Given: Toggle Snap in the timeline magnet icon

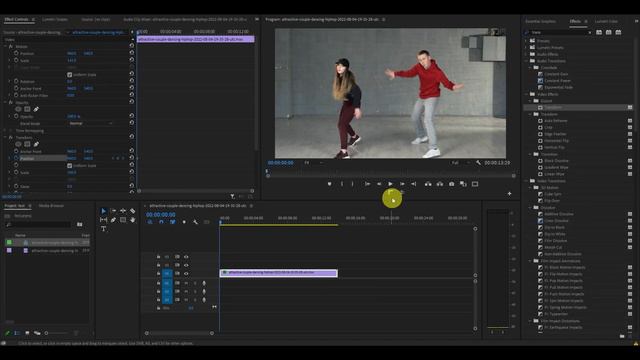Looking at the screenshot, I should pyautogui.click(x=161, y=222).
